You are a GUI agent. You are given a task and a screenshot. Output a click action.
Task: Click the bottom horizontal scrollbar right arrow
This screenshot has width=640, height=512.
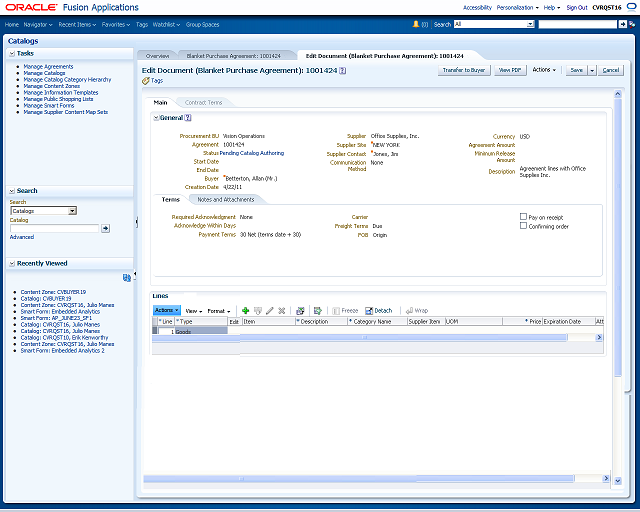(606, 478)
